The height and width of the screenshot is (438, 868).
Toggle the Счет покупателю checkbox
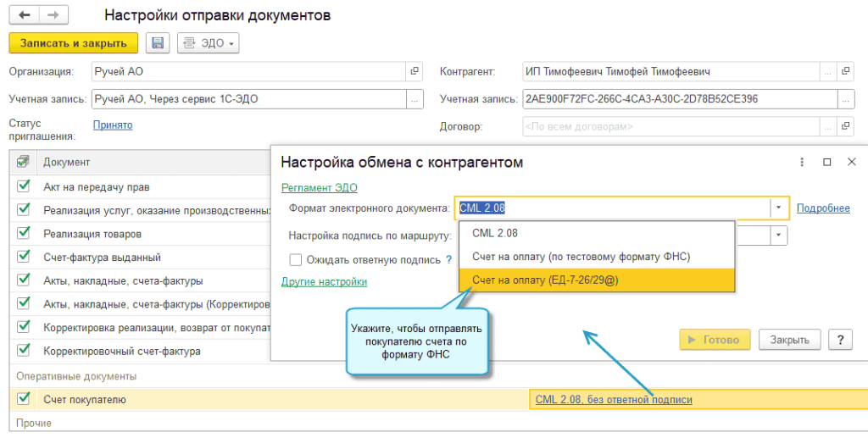[x=24, y=399]
